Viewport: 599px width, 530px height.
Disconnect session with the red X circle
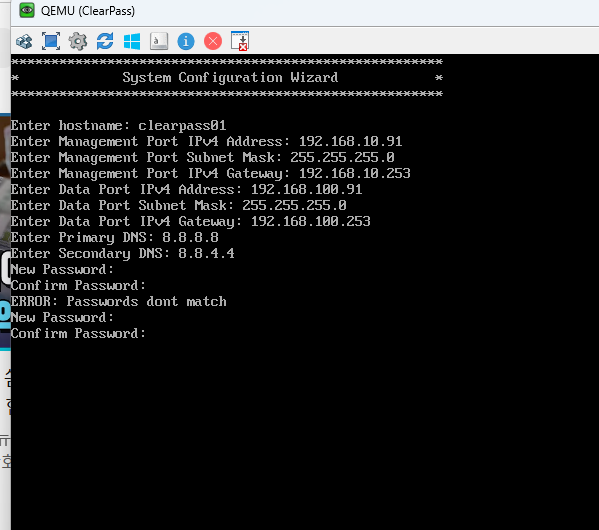[213, 41]
